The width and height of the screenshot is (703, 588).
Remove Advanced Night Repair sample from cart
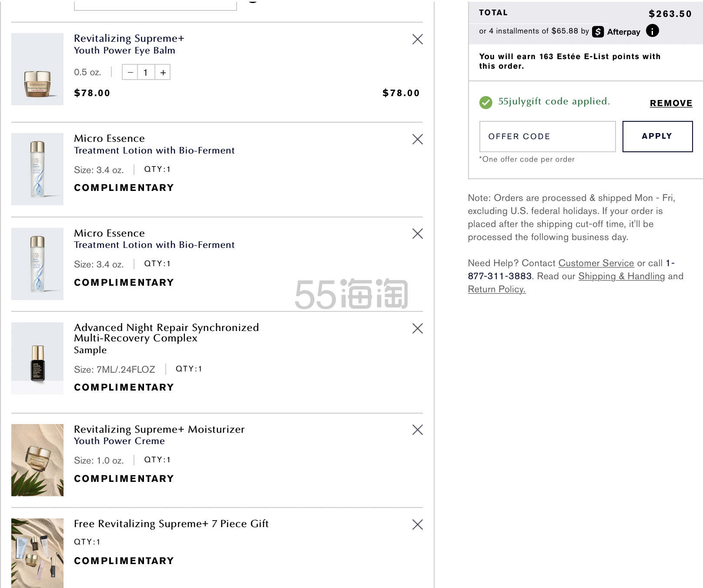point(417,328)
